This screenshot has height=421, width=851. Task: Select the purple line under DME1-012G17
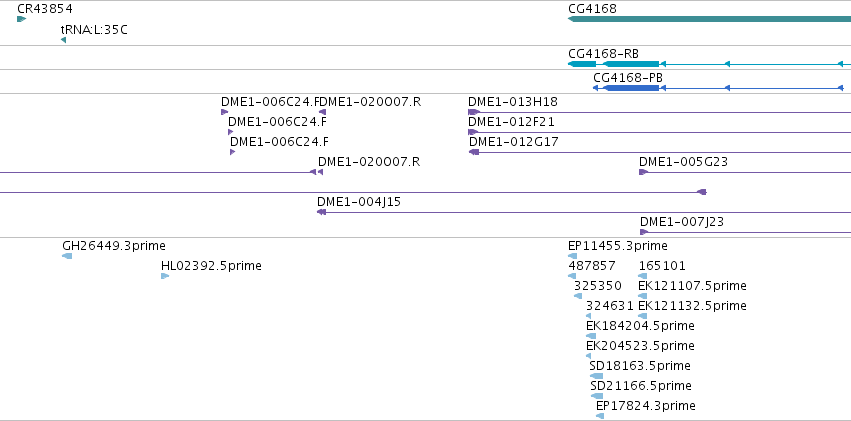(x=659, y=152)
